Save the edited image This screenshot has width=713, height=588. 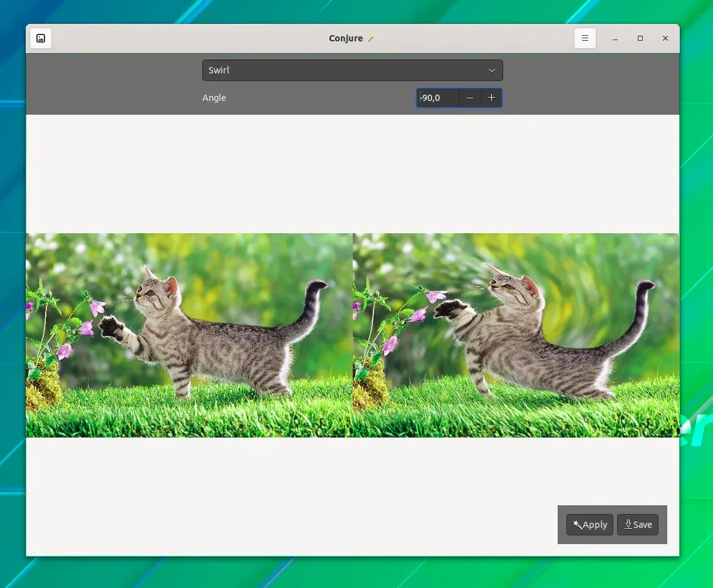click(638, 525)
